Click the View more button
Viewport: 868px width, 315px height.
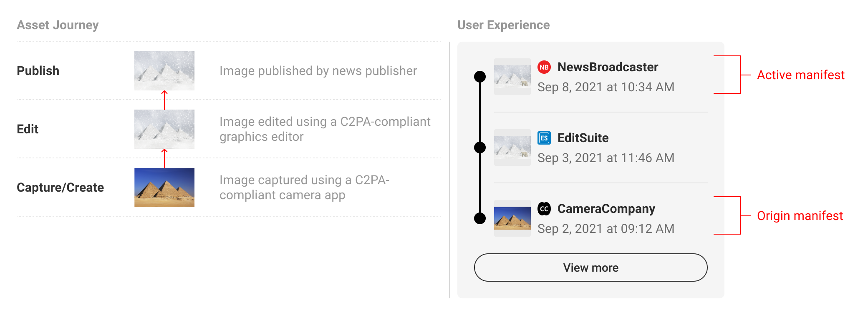pos(591,267)
